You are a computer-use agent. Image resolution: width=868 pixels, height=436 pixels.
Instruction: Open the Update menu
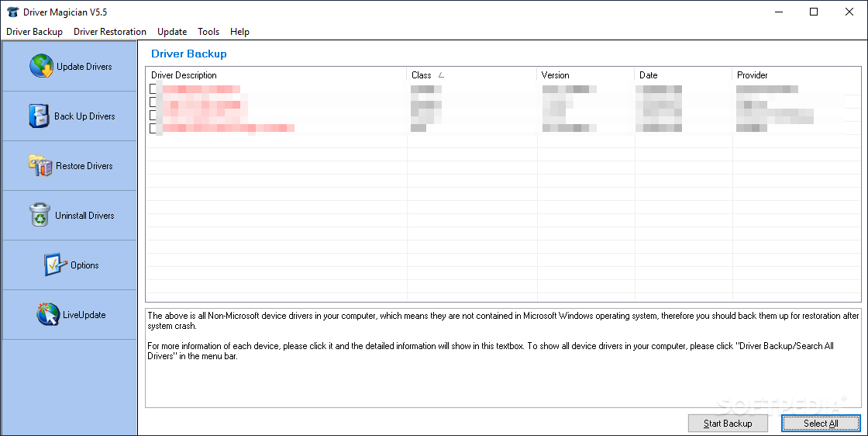click(x=172, y=32)
